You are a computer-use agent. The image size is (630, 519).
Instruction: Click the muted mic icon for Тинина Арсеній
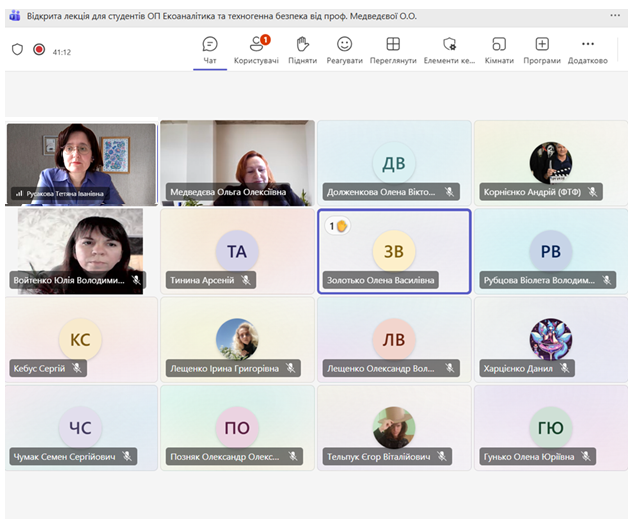click(244, 280)
